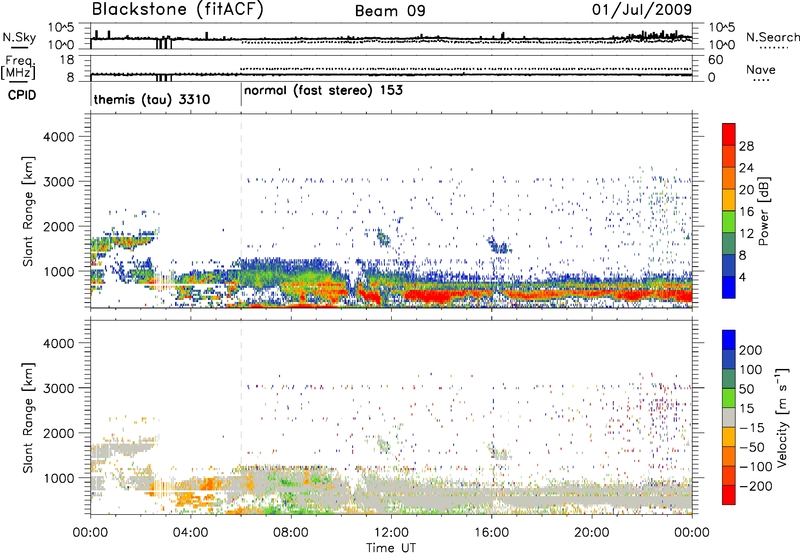Viewport: 800px width, 554px height.
Task: Click the 50 label on the Velocity colorbar
Action: point(747,389)
